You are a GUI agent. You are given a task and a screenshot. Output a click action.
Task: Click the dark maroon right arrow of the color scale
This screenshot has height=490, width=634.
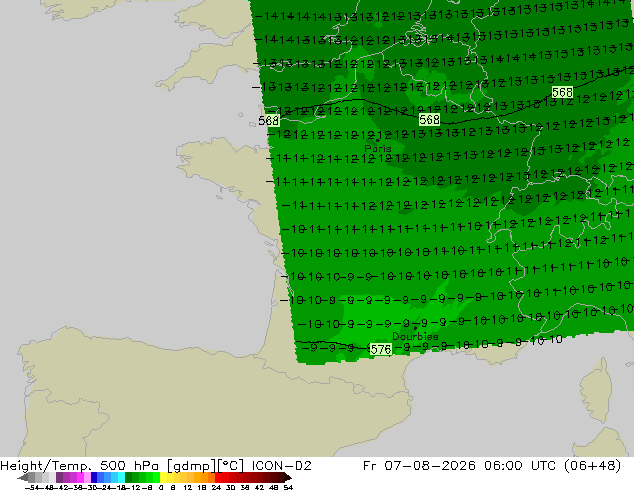(x=288, y=478)
